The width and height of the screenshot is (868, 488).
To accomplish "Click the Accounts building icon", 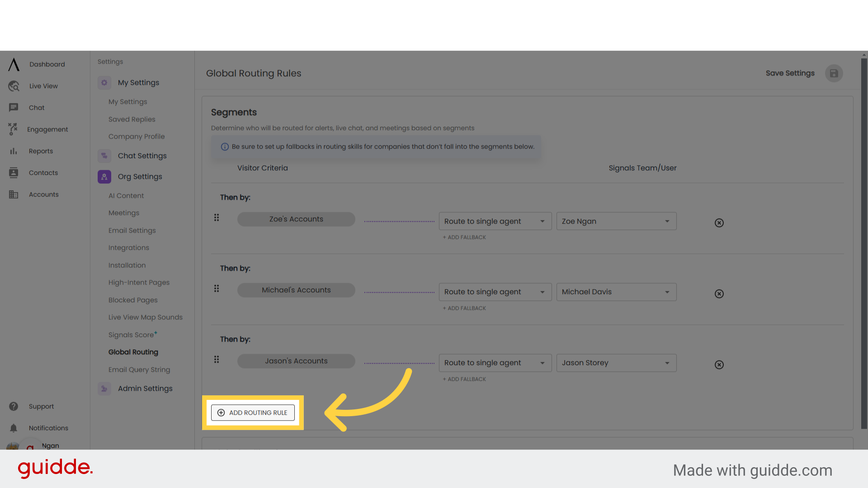I will 14,194.
